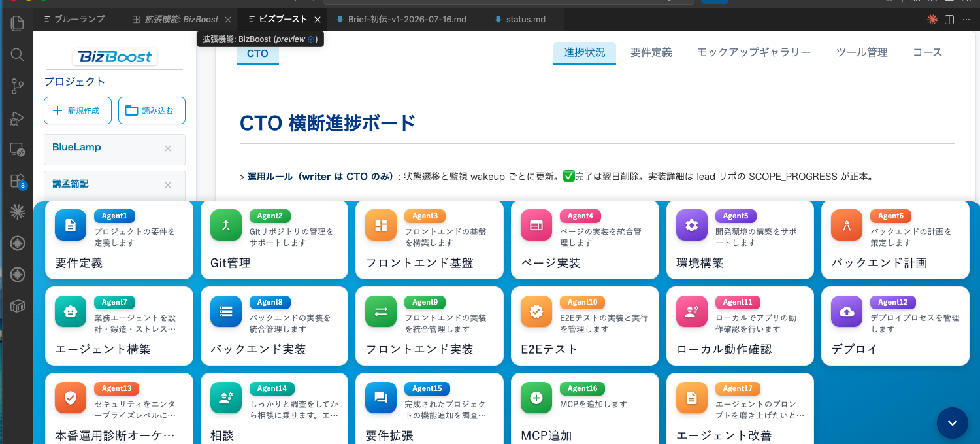Click the 読み込む button

pos(152,111)
